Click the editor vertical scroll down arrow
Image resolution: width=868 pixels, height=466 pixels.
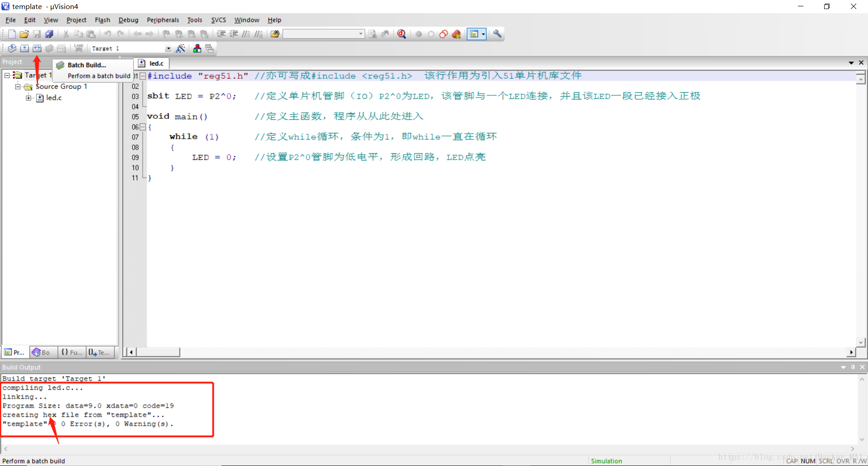coord(861,343)
